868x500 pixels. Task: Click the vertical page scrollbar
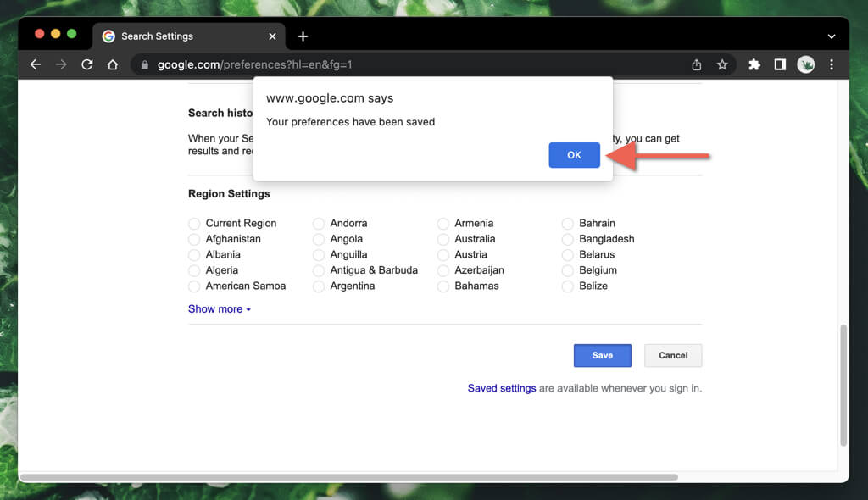coord(843,386)
